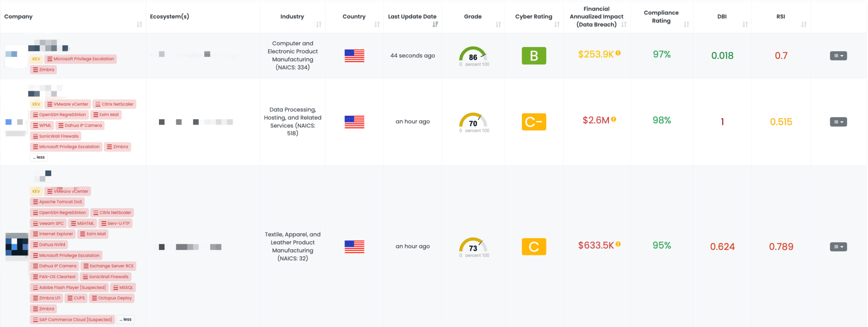This screenshot has width=868, height=327.
Task: Open action menu for grade 73 row
Action: coord(838,247)
